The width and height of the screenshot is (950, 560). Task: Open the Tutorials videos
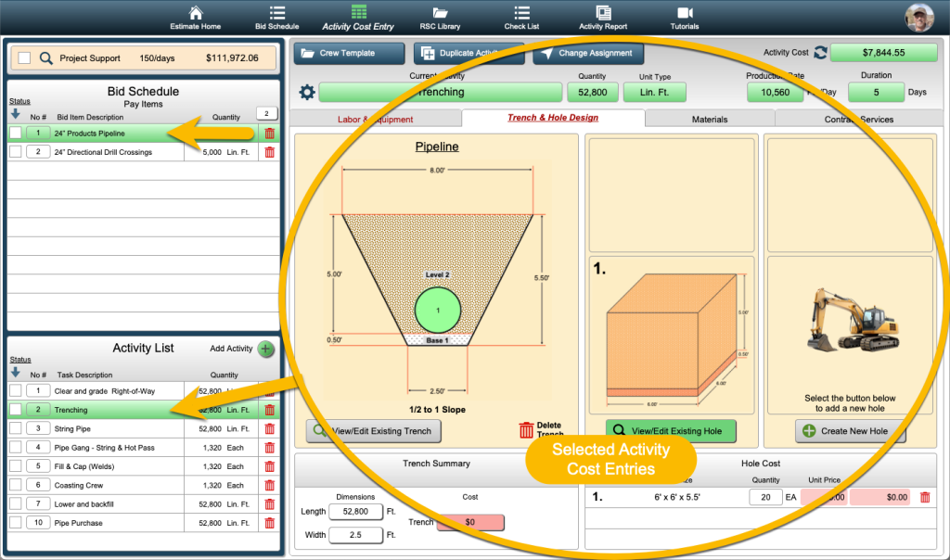pyautogui.click(x=685, y=18)
